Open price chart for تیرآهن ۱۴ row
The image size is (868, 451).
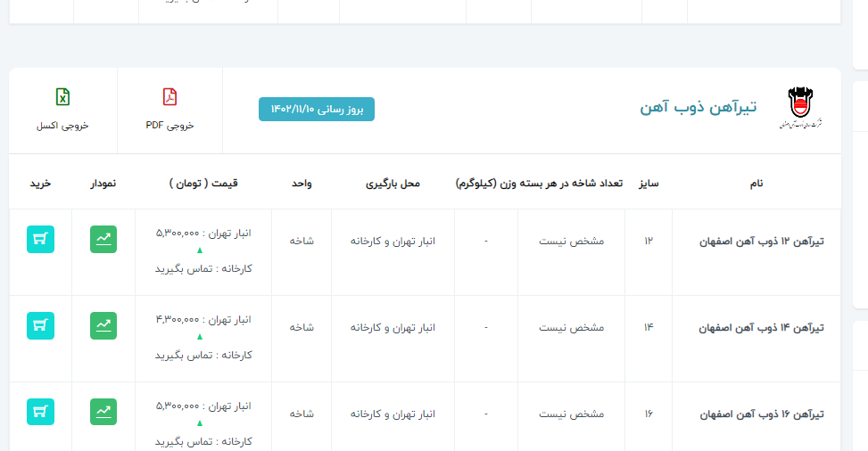[x=103, y=326]
